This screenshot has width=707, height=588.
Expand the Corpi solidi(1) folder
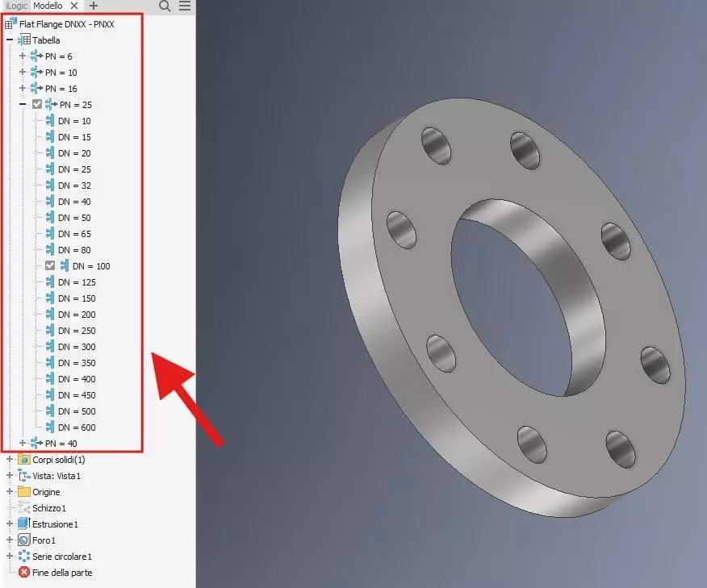(x=10, y=459)
